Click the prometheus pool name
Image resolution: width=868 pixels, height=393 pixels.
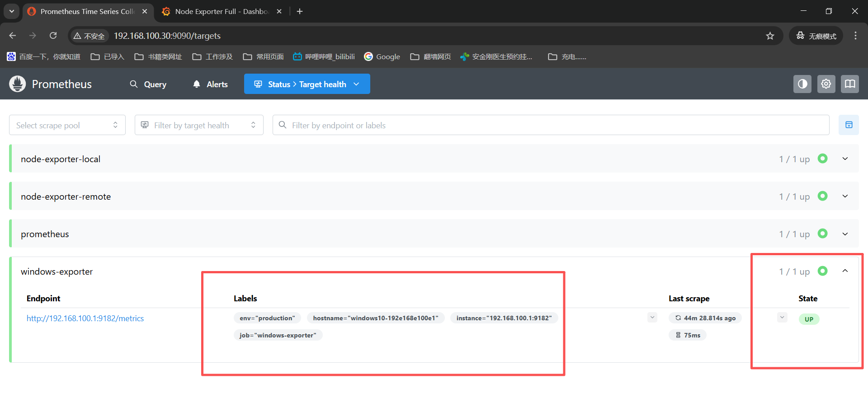pos(45,234)
